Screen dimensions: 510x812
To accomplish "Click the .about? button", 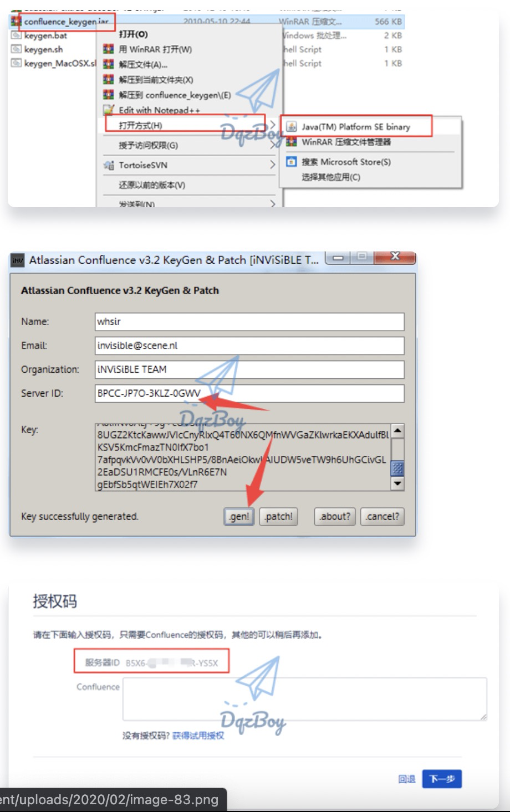I will coord(335,516).
